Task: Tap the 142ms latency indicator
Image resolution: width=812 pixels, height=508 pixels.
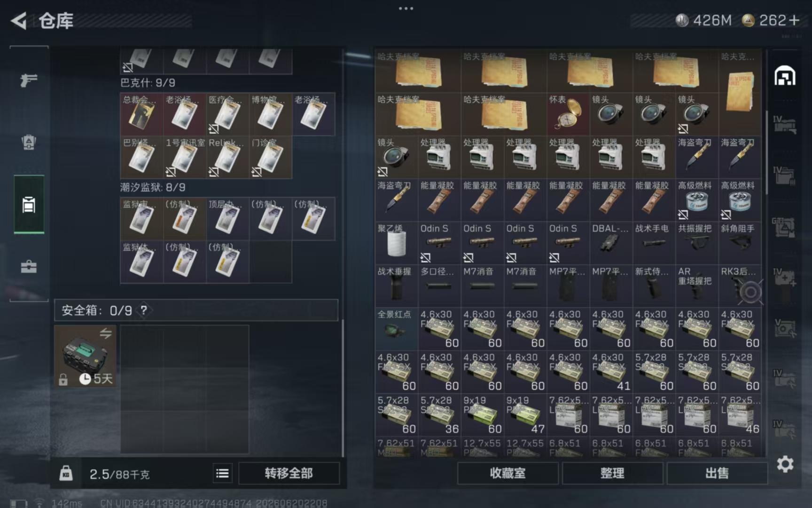Action: (67, 503)
